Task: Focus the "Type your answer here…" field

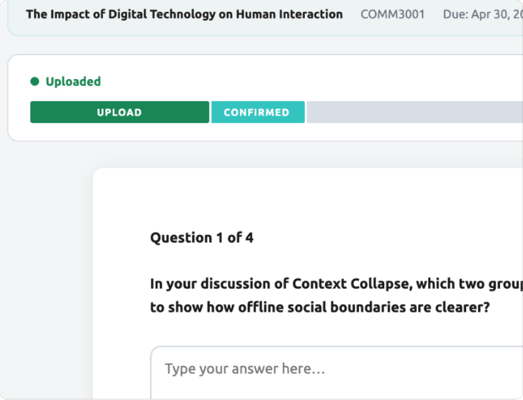Action: [x=337, y=373]
